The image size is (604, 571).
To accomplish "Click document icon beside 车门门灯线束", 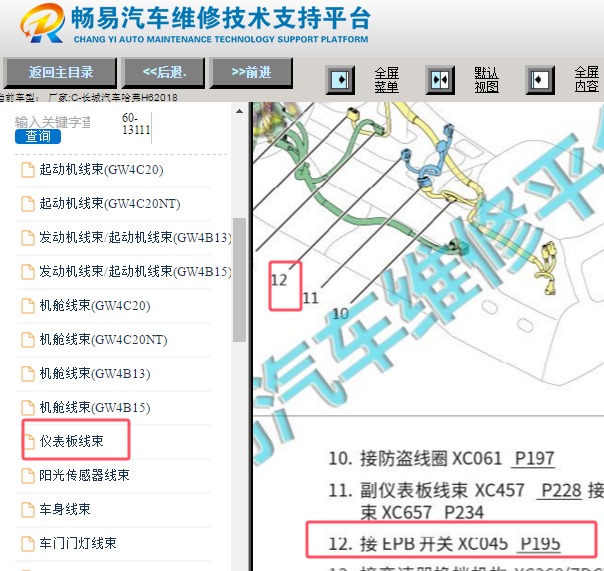I will click(28, 543).
